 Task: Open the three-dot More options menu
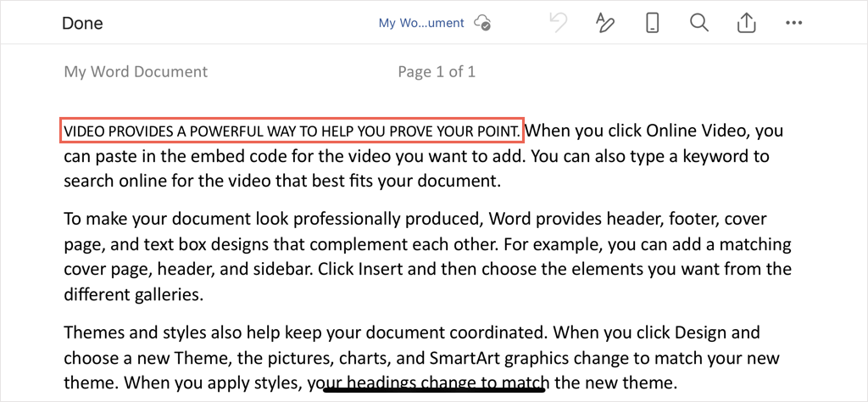[793, 23]
